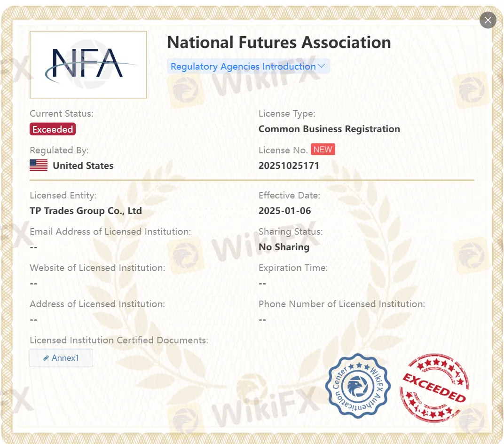Click Website of Licensed Institution label
The width and height of the screenshot is (504, 444).
pos(97,268)
